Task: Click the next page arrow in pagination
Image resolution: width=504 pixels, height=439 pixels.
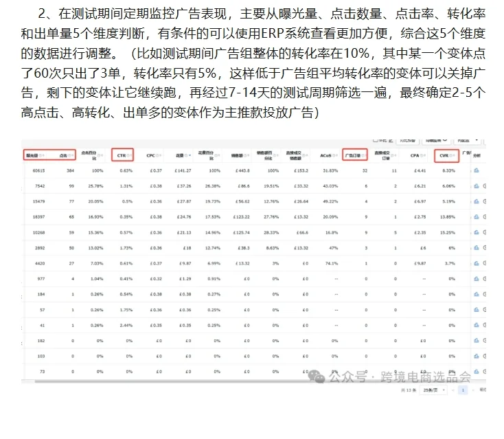Action: 472,390
